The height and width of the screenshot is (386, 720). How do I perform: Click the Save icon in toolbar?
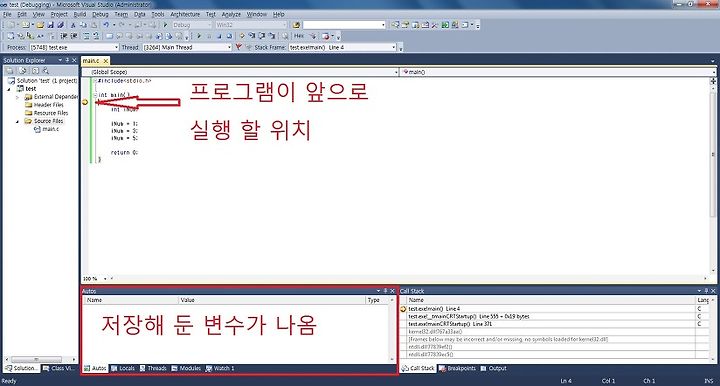coord(51,25)
